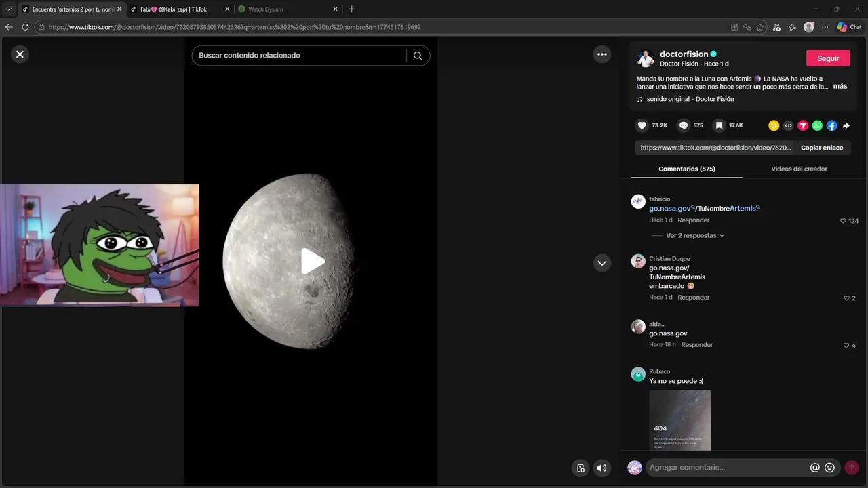Open emoji picker in comment box
Viewport: 868px width, 488px height.
[x=829, y=468]
